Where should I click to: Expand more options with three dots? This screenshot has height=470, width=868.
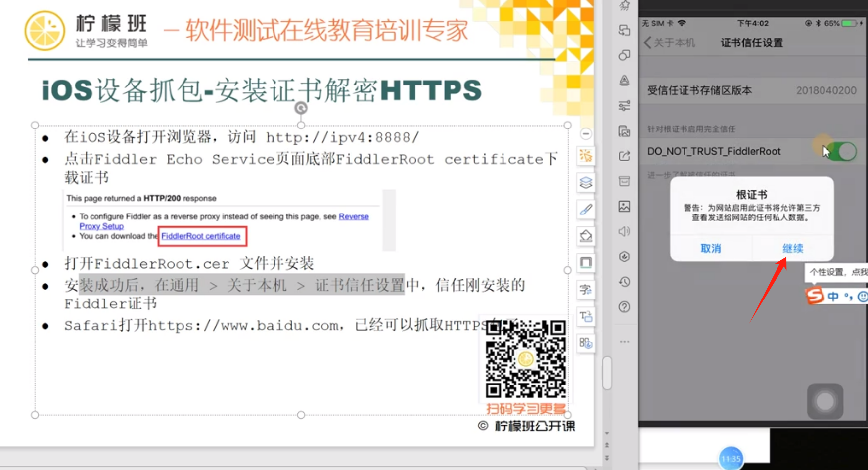pos(624,342)
